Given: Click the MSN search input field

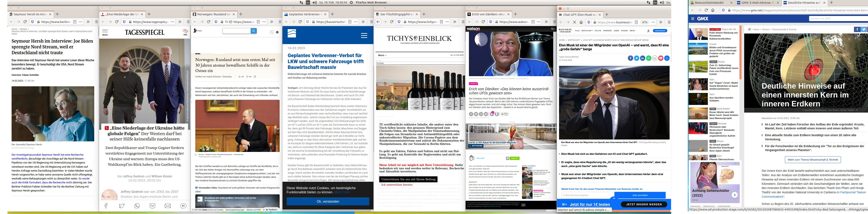Looking at the screenshot, I should coord(237,31).
